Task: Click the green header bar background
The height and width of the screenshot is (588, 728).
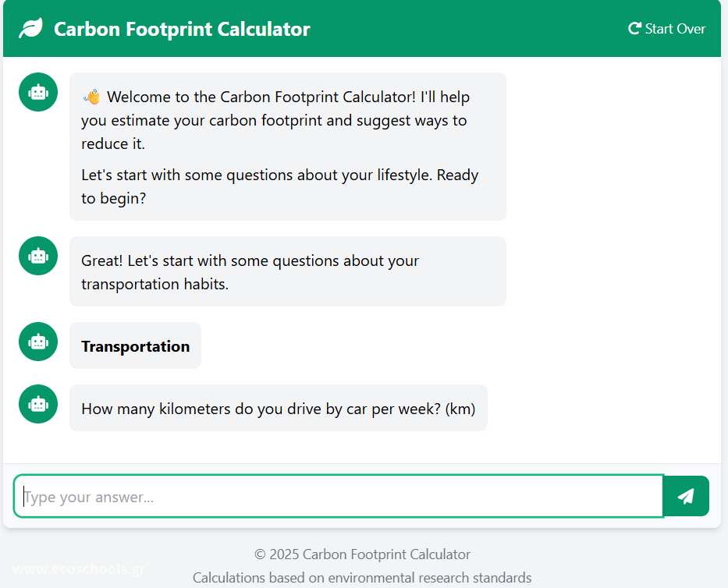Action: [x=464, y=29]
